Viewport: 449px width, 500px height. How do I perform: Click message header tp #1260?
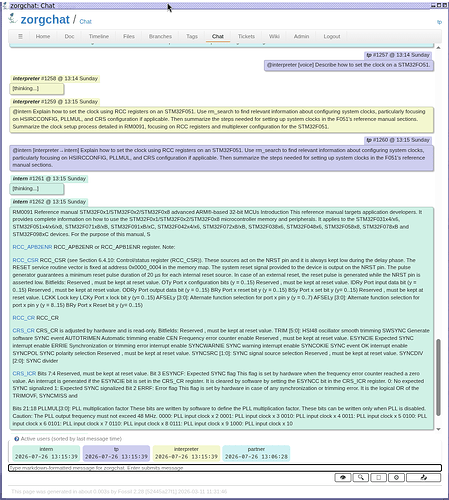coord(398,140)
